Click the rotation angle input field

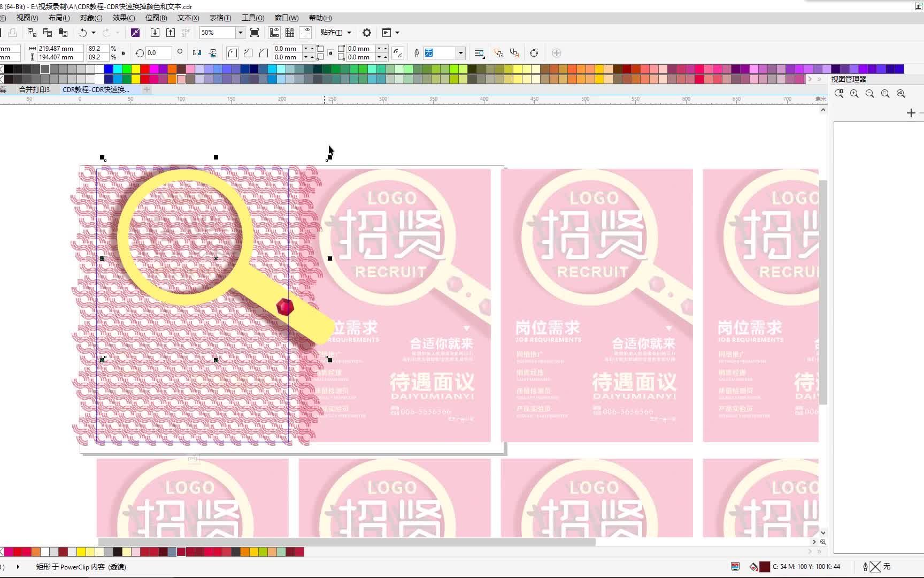(159, 53)
